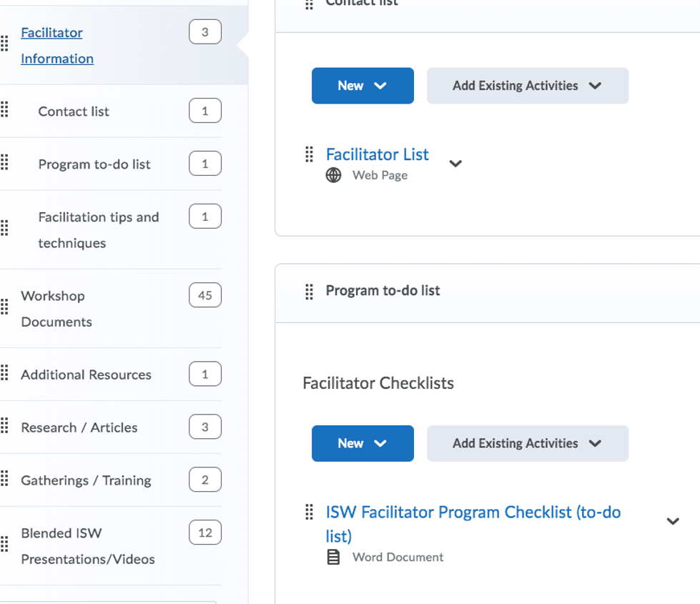Click the Word Document file icon

click(x=333, y=557)
